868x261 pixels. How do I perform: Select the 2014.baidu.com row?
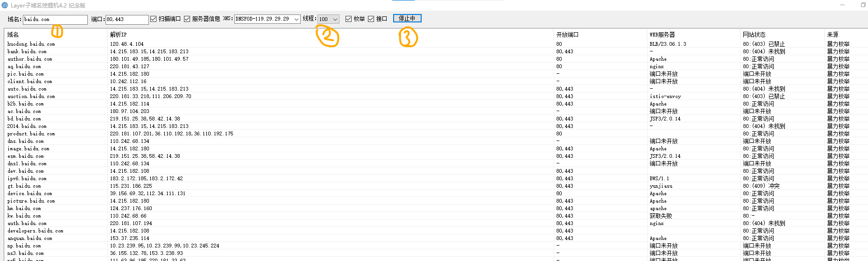(436, 126)
